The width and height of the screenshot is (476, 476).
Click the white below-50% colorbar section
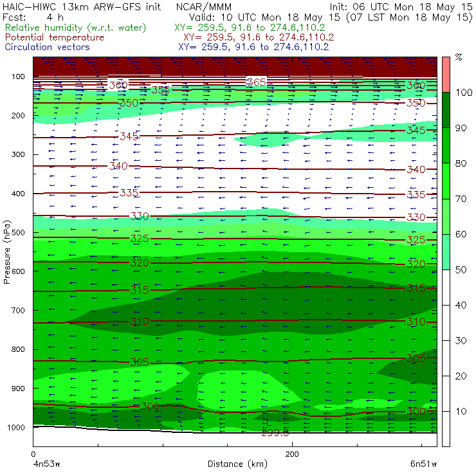tap(446, 358)
